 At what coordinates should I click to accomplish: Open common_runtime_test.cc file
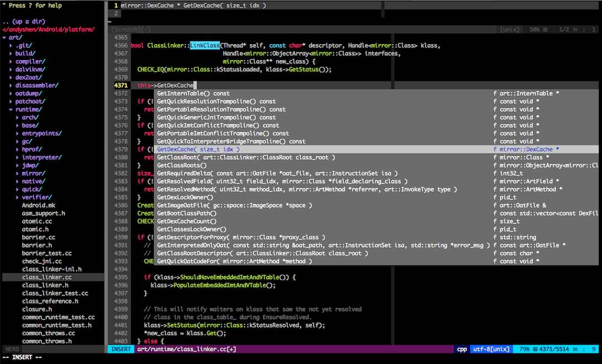pyautogui.click(x=58, y=318)
